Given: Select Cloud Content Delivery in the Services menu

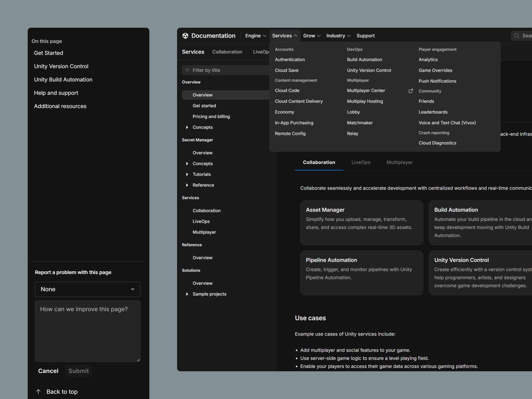Looking at the screenshot, I should click(299, 101).
